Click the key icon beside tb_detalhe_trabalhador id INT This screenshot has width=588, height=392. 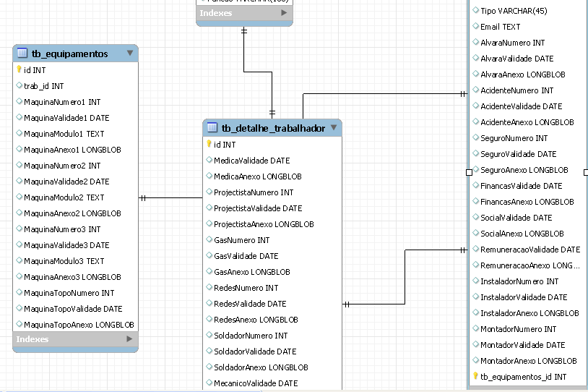(x=209, y=145)
